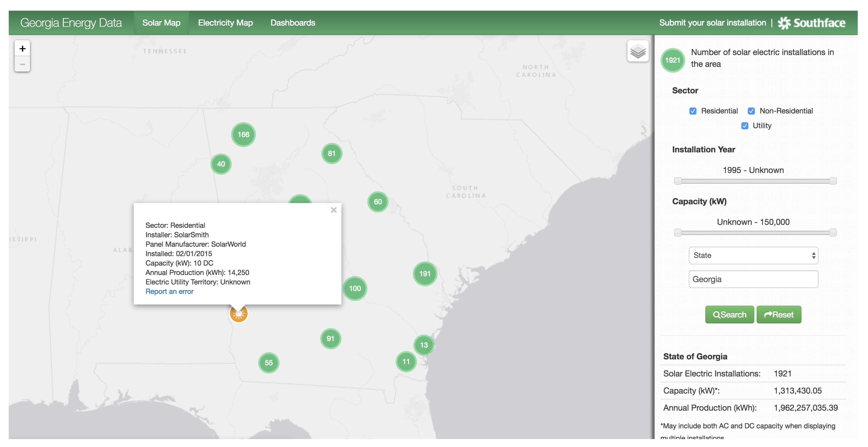The width and height of the screenshot is (868, 447).
Task: Click the Installation Year slider left handle
Action: coord(678,181)
